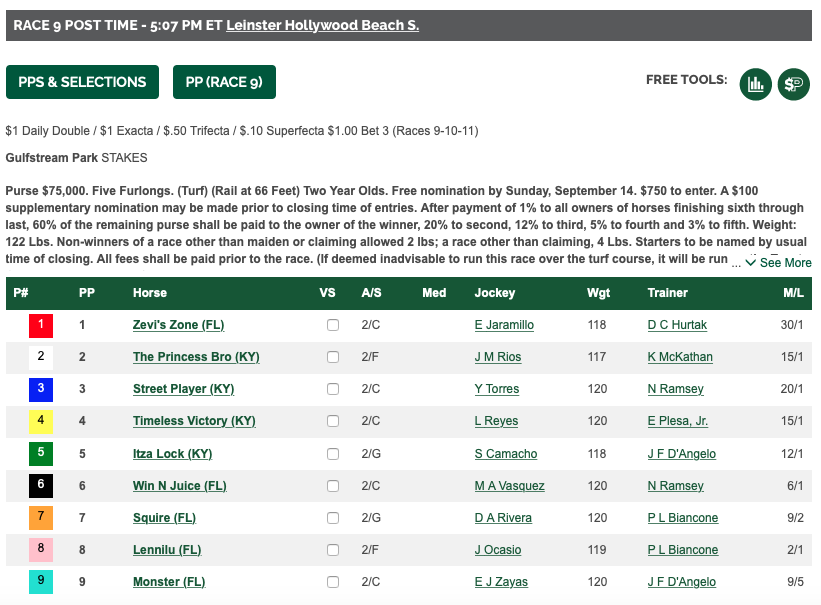Screen dimensions: 821x605
Task: Click the Jockey column header
Action: tap(495, 293)
